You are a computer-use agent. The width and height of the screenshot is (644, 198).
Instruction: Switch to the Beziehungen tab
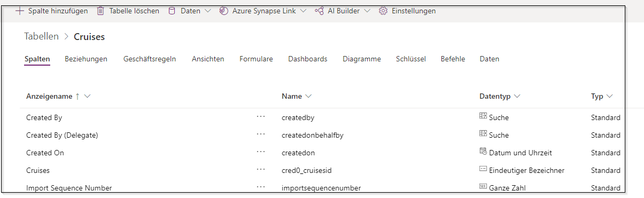click(86, 59)
